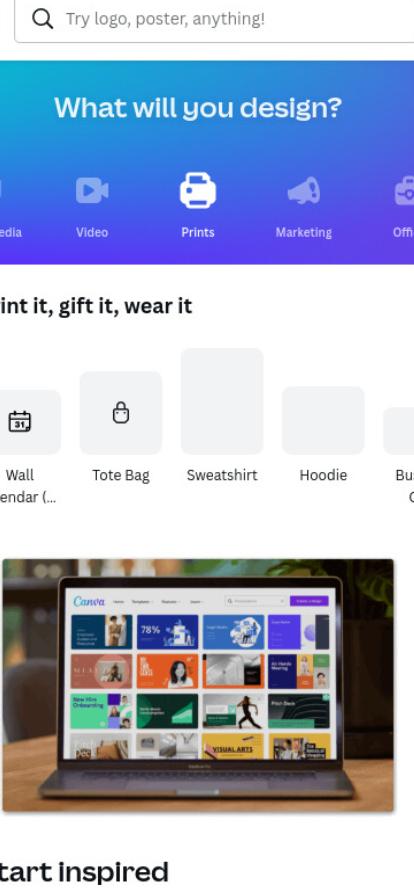This screenshot has height=896, width=414.
Task: Switch to the Marketing category label
Action: coord(304,233)
